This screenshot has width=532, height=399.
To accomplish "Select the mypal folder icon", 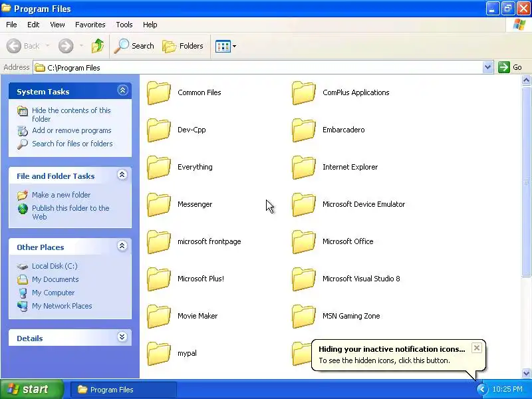I will pyautogui.click(x=159, y=354).
